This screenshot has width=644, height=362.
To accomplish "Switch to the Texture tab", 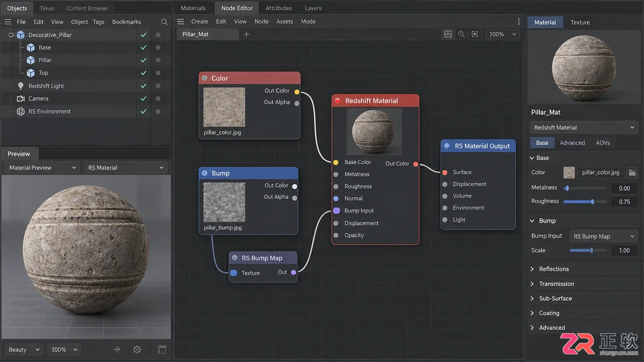I will [x=580, y=22].
